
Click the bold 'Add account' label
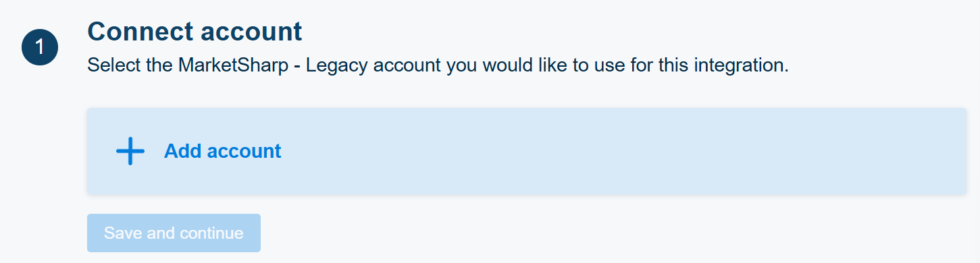(x=222, y=151)
